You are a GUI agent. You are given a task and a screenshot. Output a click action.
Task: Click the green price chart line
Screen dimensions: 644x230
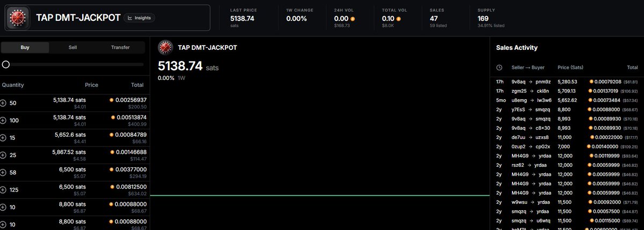pyautogui.click(x=320, y=196)
